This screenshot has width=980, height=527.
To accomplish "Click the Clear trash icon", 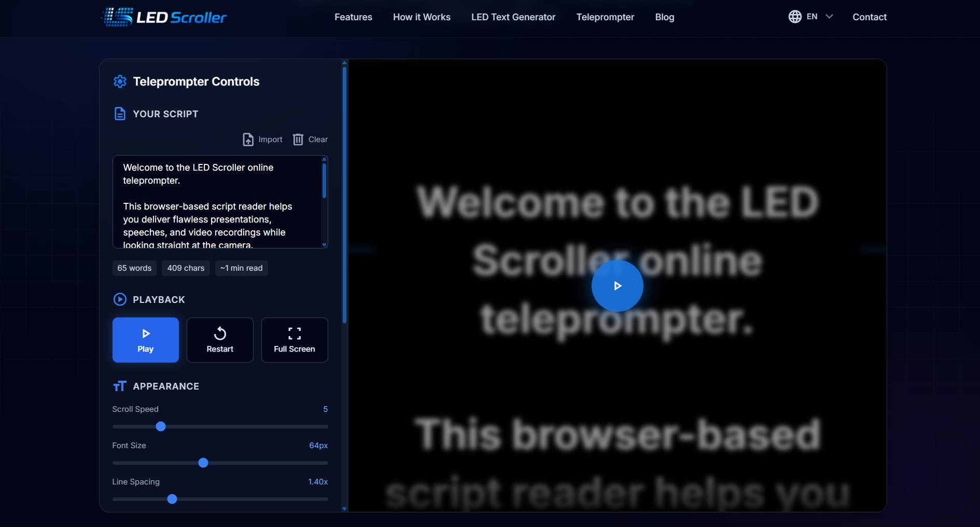I will tap(298, 140).
